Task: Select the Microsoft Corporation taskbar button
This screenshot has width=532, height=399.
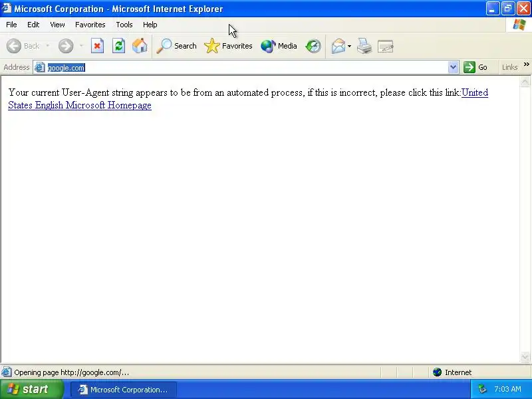Action: 124,390
